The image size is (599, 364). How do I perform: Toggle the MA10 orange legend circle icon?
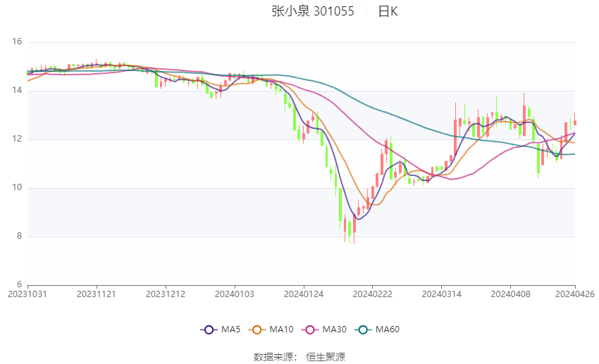[x=257, y=330]
